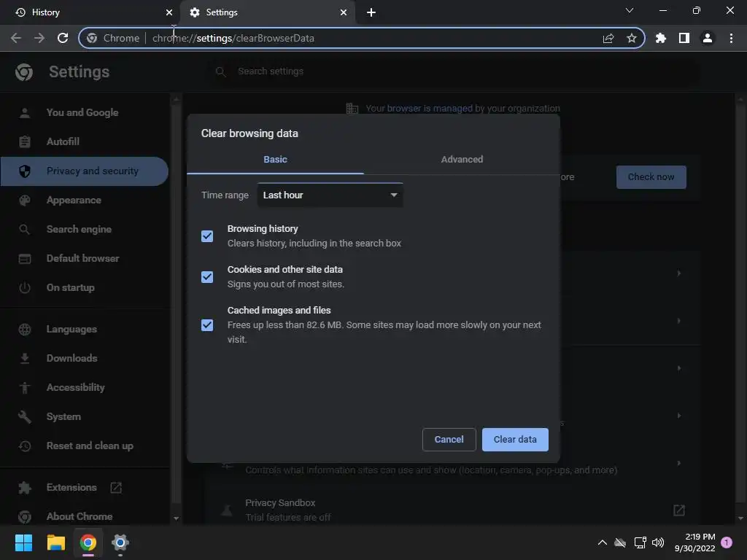
Task: Click the Check now button
Action: coord(651,177)
